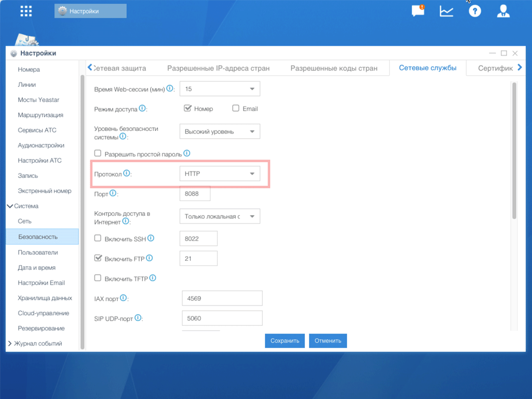Click the Отменить button
532x399 pixels.
point(328,340)
